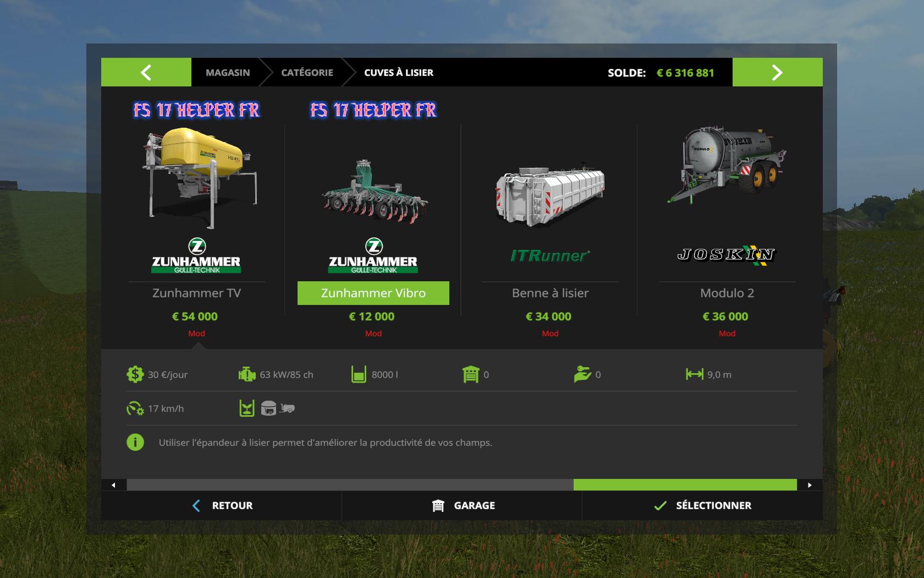Click the max speed 17 km/h icon
The image size is (924, 578).
[135, 408]
